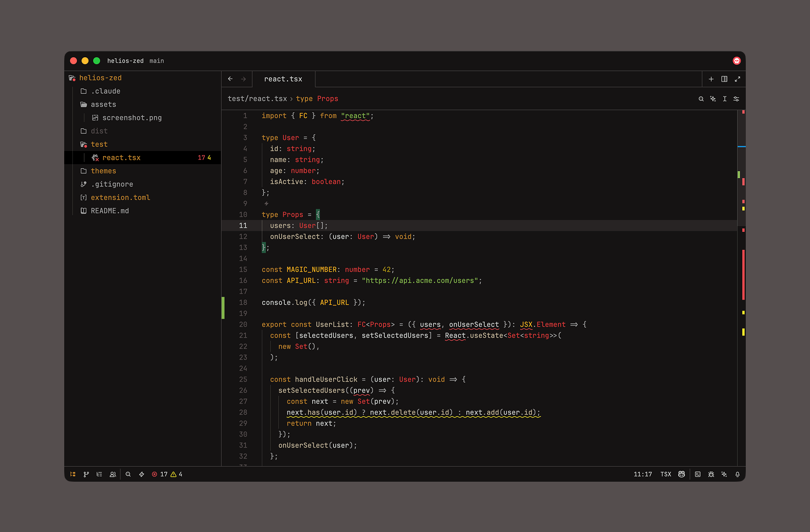
Task: Open the .gitignore file
Action: (x=142, y=184)
